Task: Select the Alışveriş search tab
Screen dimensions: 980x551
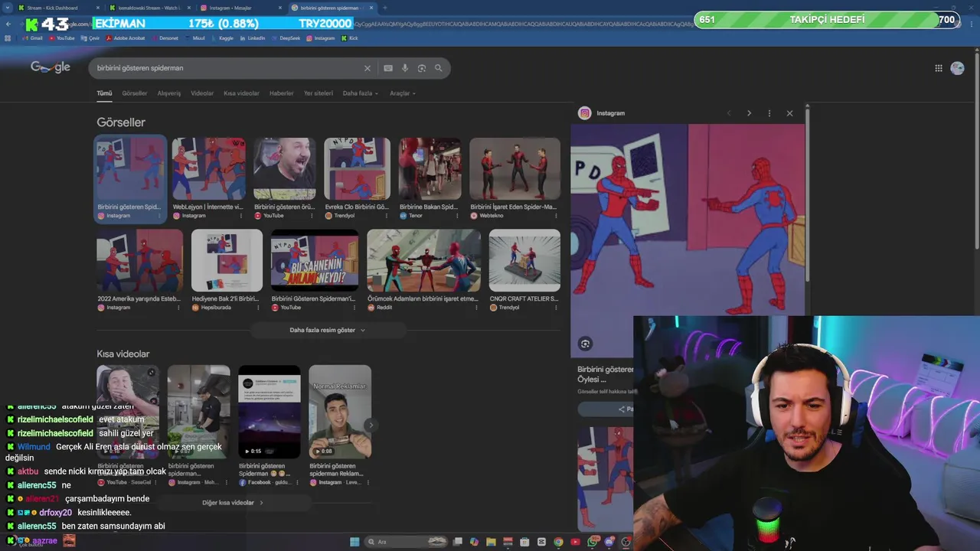Action: (x=169, y=93)
